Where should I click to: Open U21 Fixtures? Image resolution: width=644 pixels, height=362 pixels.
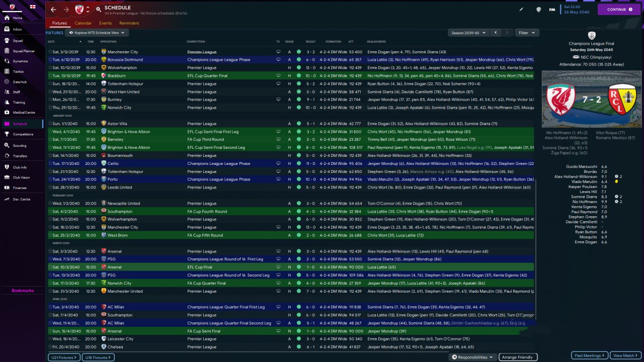click(x=64, y=357)
